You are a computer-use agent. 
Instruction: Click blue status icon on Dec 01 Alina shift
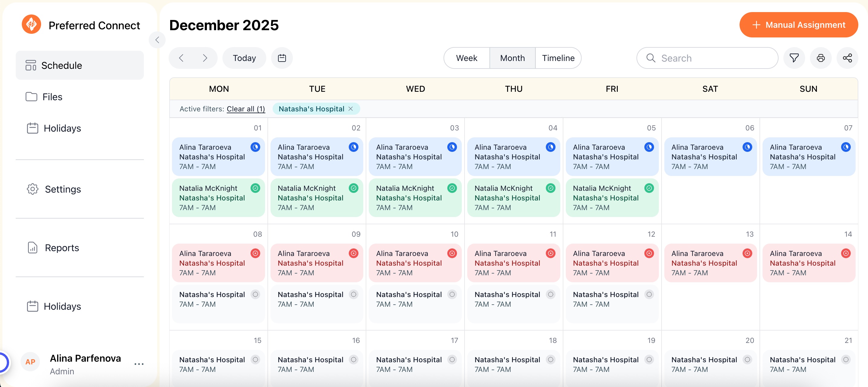(255, 147)
